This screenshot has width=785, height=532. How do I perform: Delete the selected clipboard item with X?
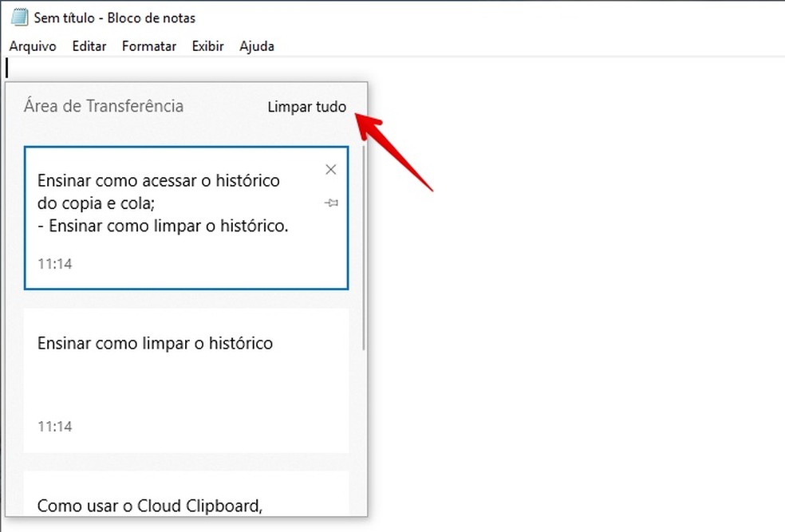pos(330,170)
